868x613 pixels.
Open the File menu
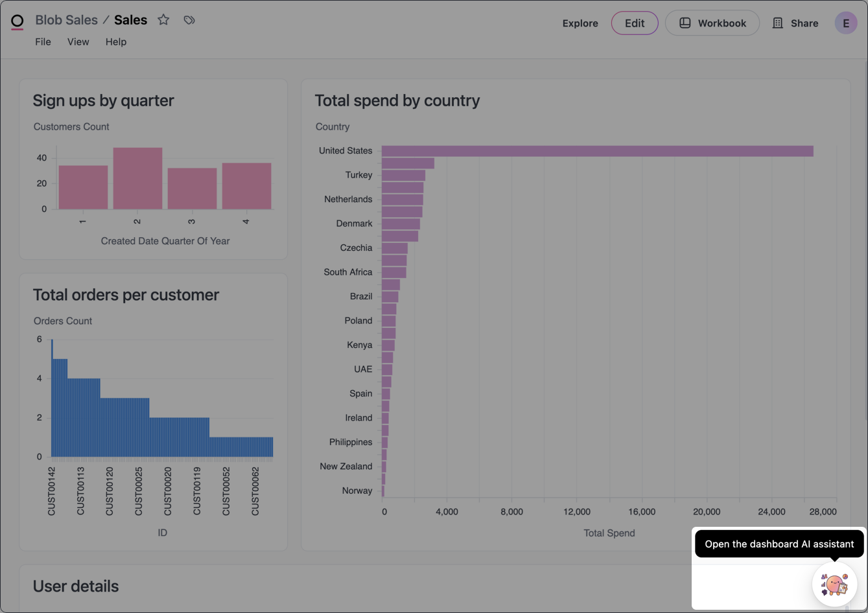pyautogui.click(x=43, y=42)
